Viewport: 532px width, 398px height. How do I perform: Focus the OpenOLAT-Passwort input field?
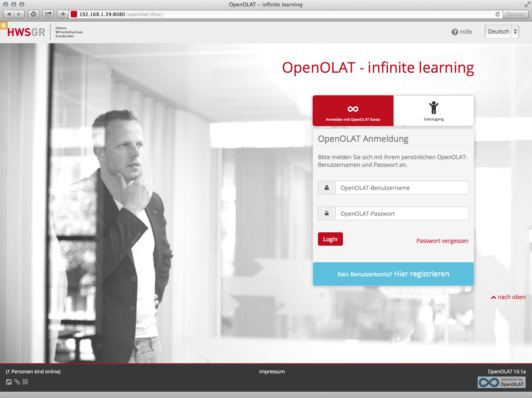click(402, 213)
